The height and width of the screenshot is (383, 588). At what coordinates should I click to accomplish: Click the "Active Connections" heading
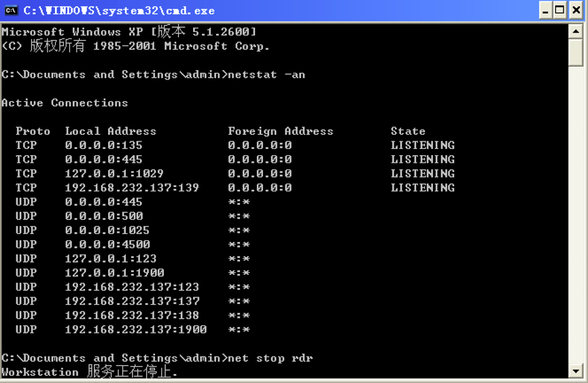click(x=65, y=103)
